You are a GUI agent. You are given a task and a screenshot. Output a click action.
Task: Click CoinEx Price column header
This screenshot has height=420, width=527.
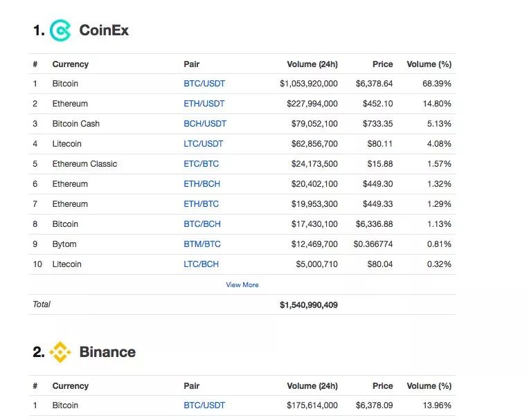point(382,64)
